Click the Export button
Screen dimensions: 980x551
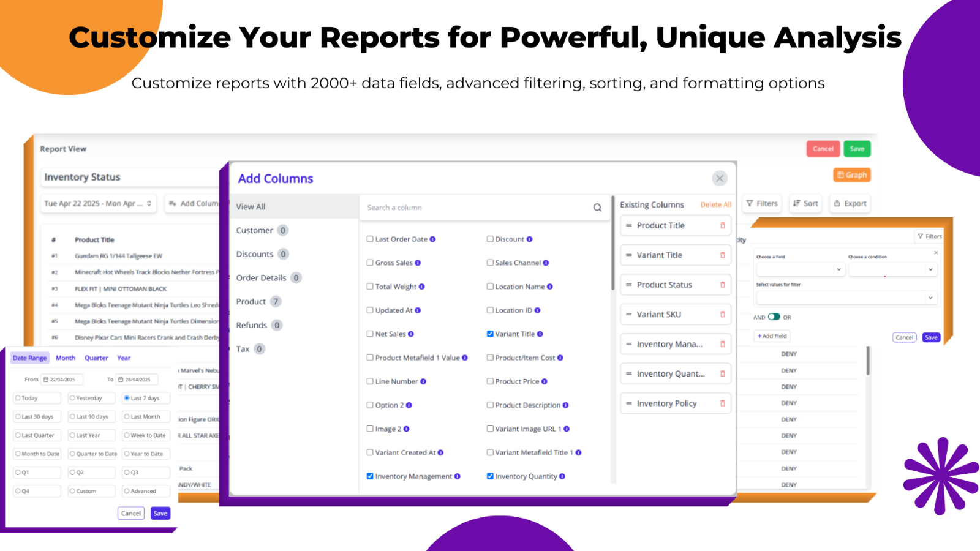click(x=850, y=203)
